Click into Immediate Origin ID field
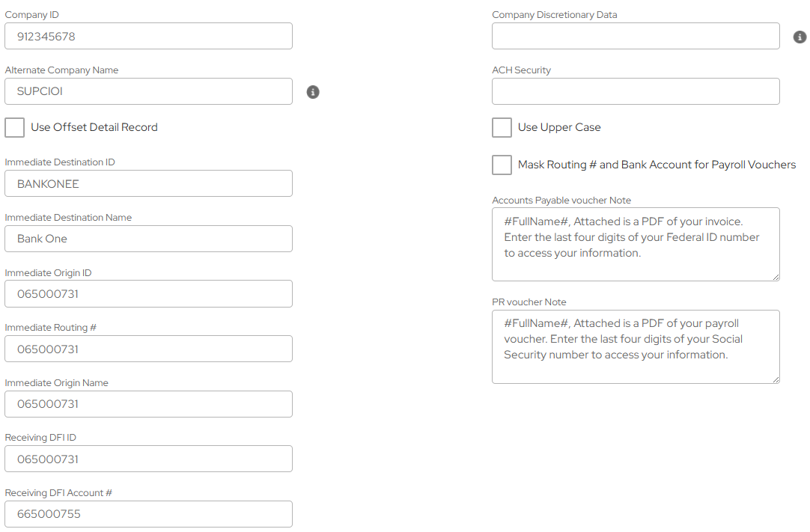Image resolution: width=810 pixels, height=532 pixels. click(x=148, y=294)
